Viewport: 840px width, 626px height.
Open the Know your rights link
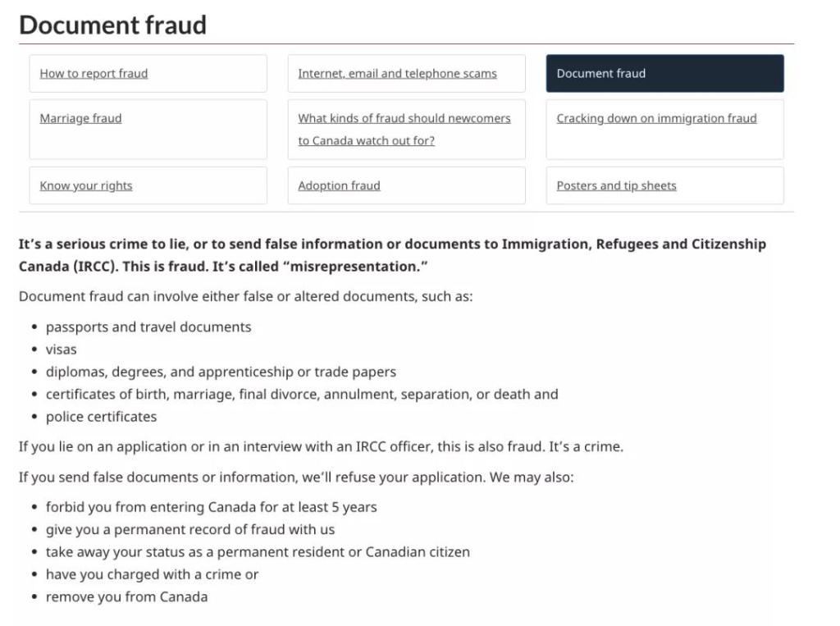click(x=86, y=186)
